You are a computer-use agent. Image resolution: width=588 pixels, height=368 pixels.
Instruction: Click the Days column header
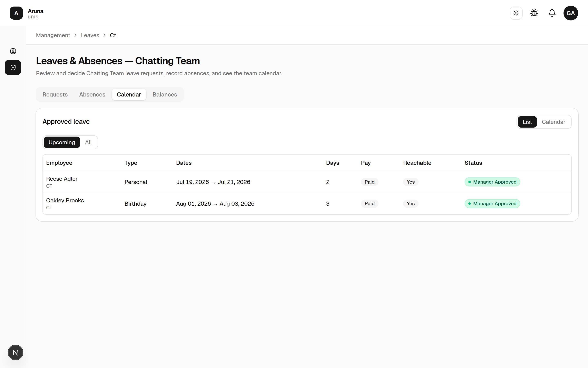[x=332, y=163]
